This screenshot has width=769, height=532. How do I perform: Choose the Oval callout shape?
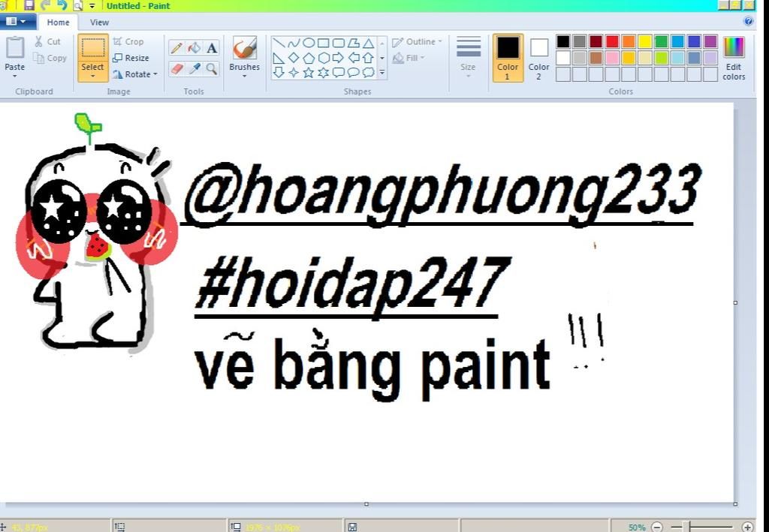(354, 73)
